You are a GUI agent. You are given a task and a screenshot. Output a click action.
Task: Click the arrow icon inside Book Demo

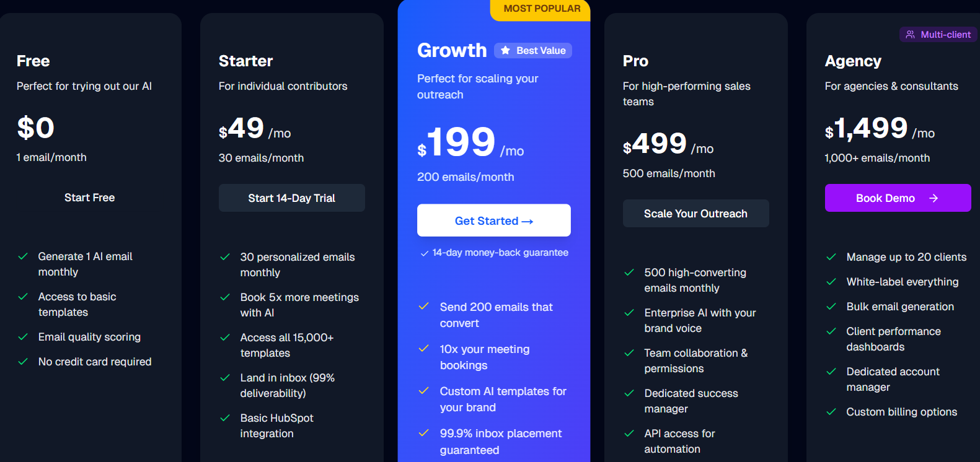click(x=934, y=198)
